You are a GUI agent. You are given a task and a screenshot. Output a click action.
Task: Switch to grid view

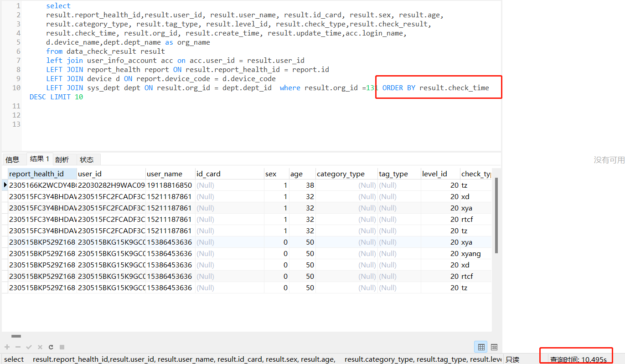click(481, 347)
